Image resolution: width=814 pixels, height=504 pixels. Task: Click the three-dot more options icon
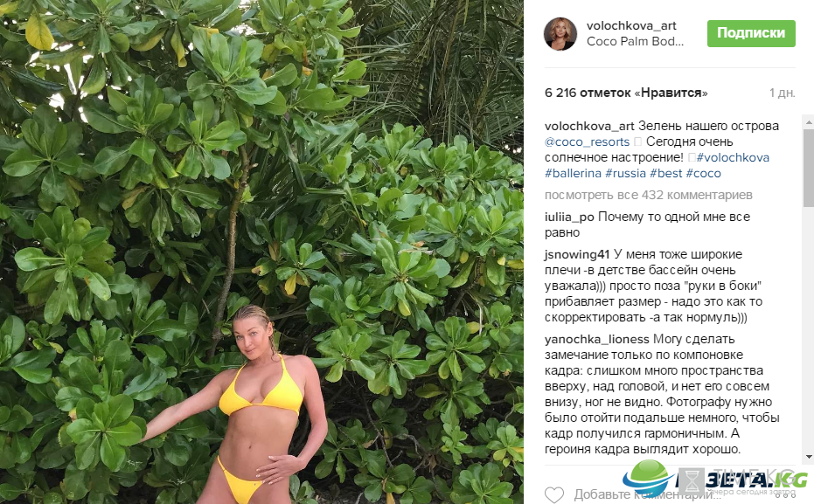[784, 495]
